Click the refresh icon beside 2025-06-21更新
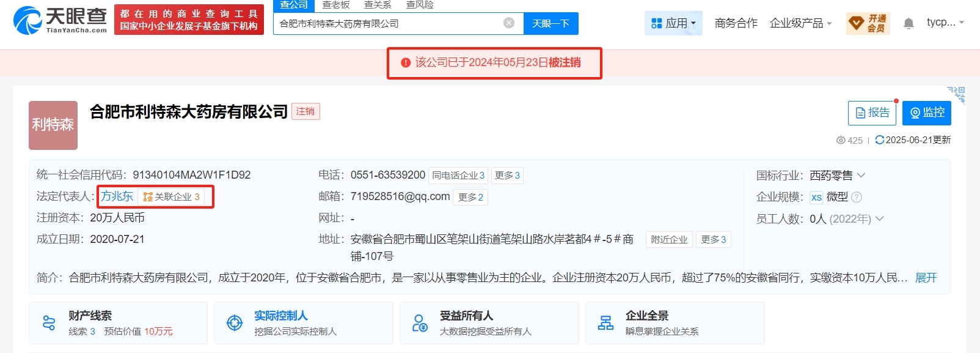 pos(879,139)
